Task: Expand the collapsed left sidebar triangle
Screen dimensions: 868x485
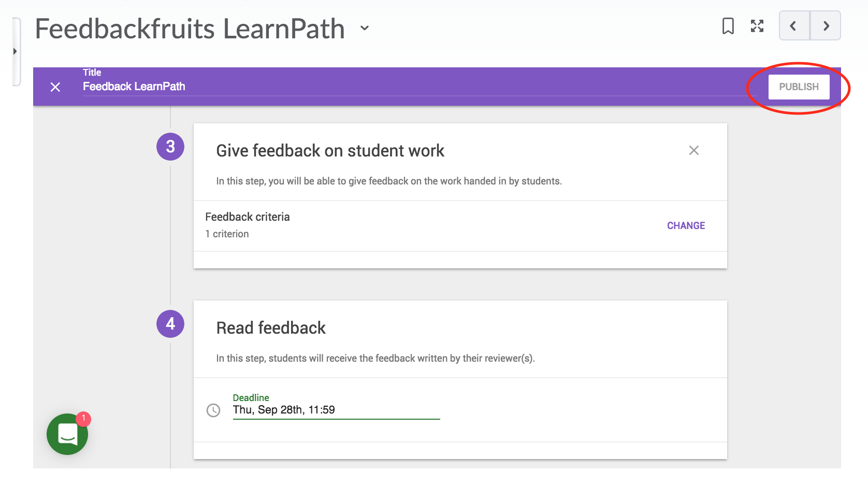Action: tap(15, 51)
